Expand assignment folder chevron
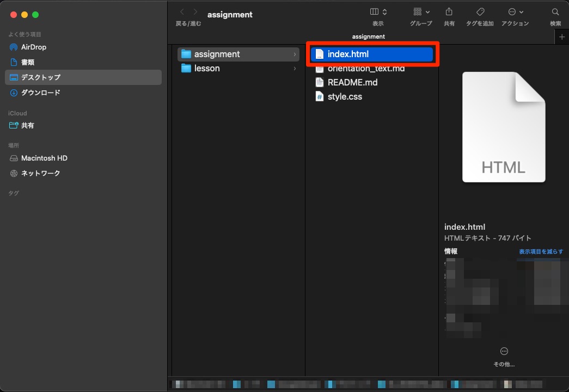The height and width of the screenshot is (392, 569). point(295,54)
